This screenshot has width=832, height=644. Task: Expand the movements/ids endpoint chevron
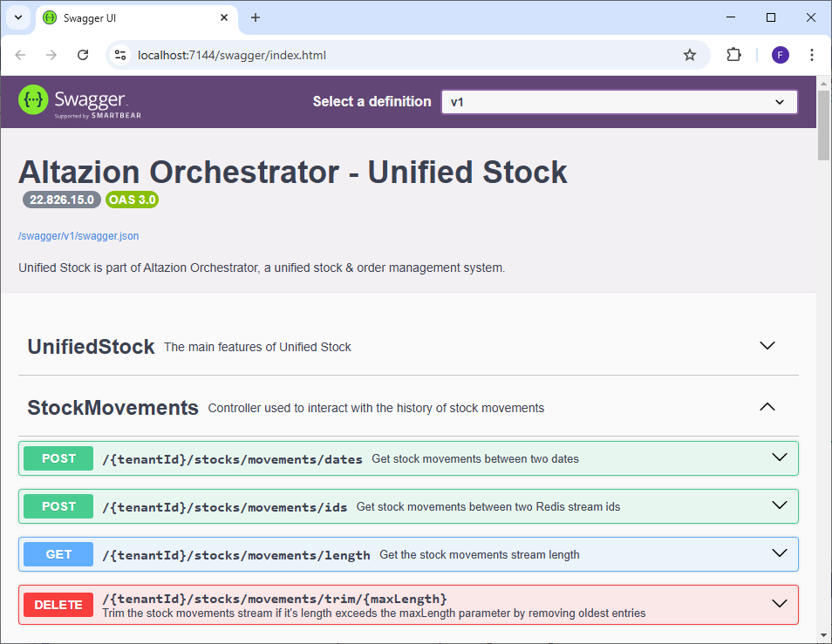click(x=779, y=505)
